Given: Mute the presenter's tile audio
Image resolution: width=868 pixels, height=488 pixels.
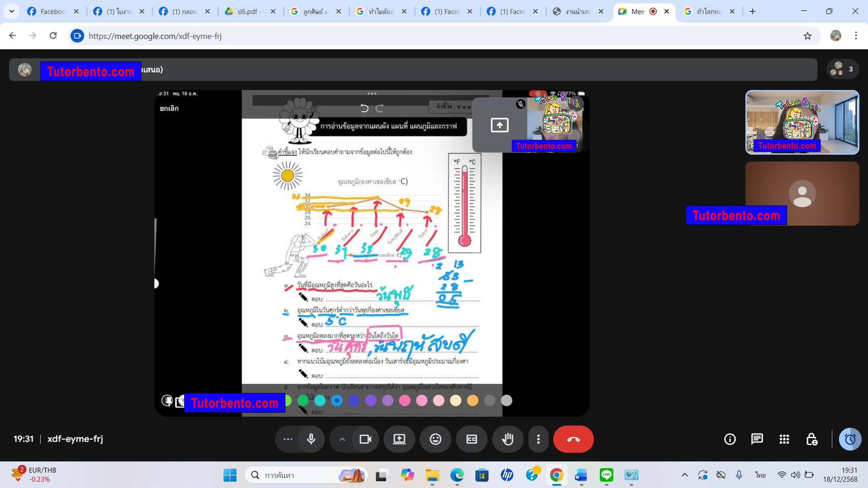Looking at the screenshot, I should pos(520,104).
